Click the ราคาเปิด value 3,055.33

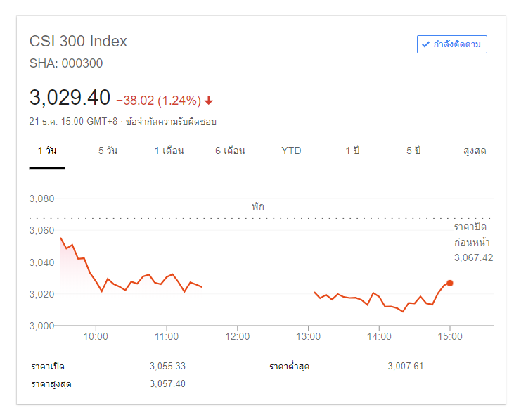(167, 367)
